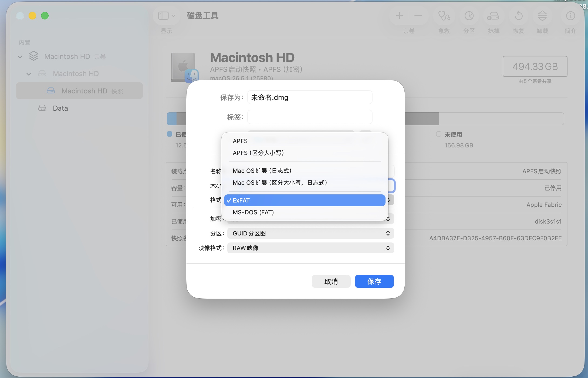Screen dimensions: 588x378
Task: Click the 标签 tags field
Action: pos(310,117)
